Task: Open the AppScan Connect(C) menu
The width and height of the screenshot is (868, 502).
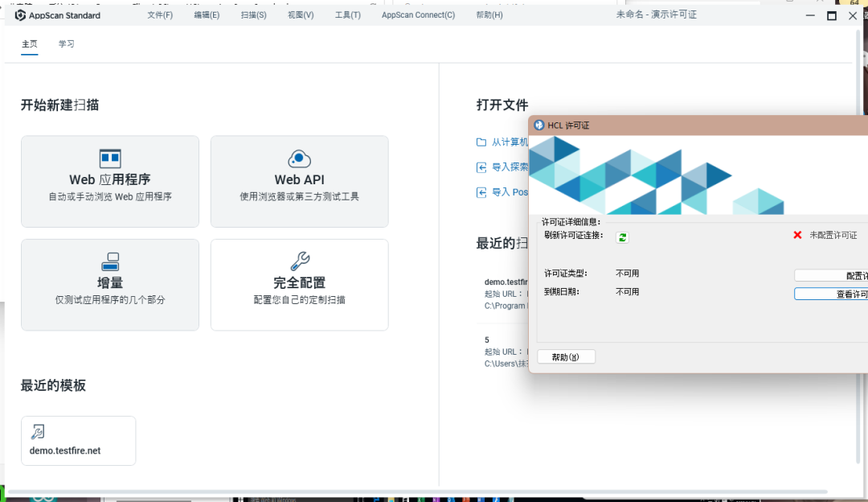Action: (x=418, y=15)
